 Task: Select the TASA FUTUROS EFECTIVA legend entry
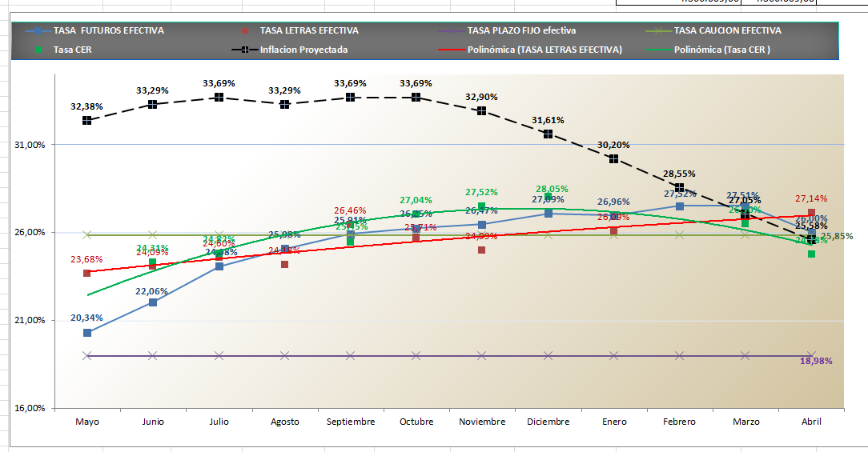(x=94, y=30)
